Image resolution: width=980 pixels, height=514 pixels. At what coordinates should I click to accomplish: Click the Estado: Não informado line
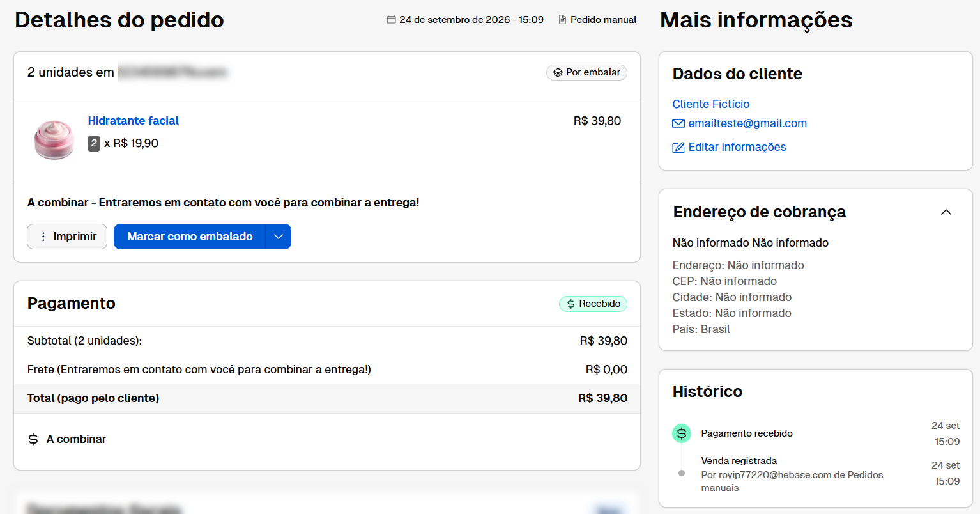pyautogui.click(x=732, y=313)
